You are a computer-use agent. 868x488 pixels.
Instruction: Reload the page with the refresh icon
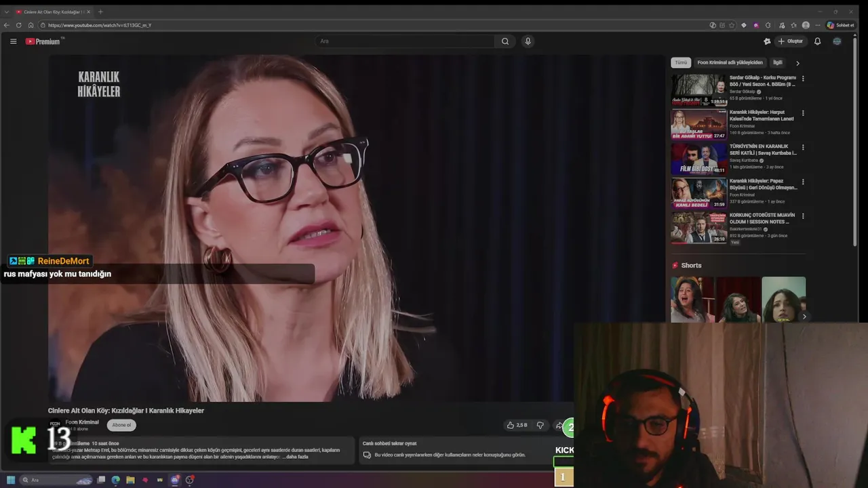[19, 25]
